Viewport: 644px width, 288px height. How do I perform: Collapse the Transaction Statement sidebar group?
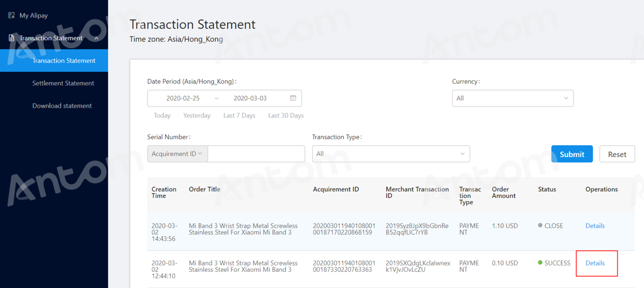point(96,38)
